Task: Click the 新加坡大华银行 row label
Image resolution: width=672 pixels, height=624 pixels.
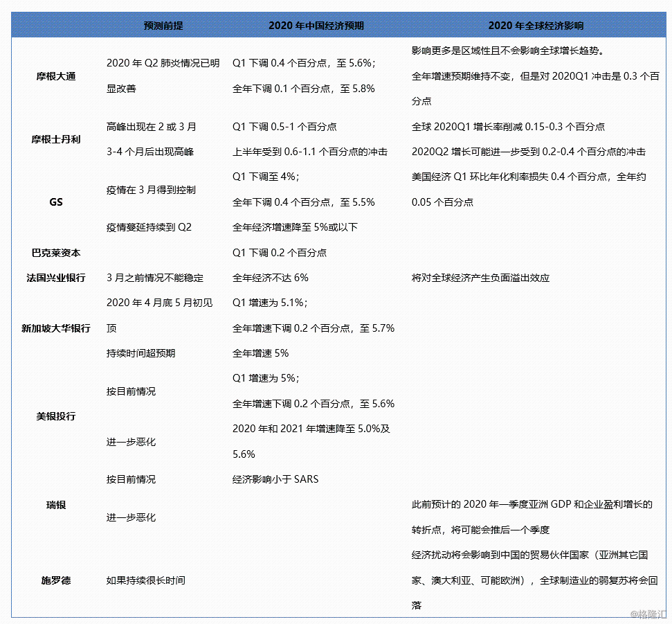Action: pyautogui.click(x=56, y=328)
